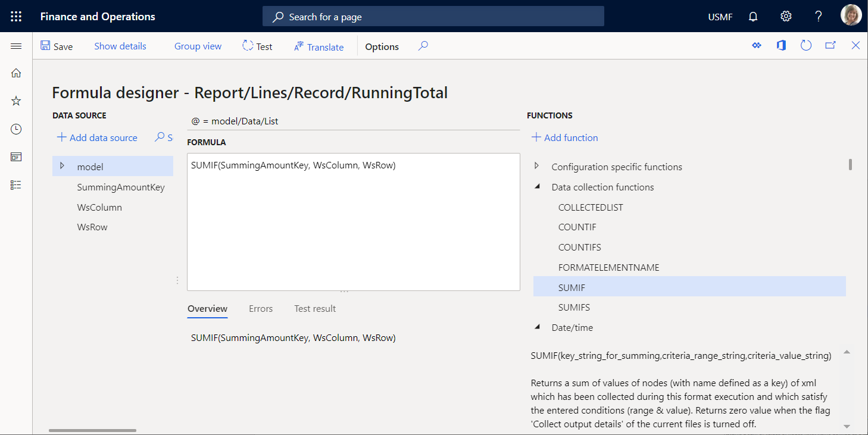The width and height of the screenshot is (868, 435).
Task: Click the data source pane splitter handle
Action: (177, 280)
